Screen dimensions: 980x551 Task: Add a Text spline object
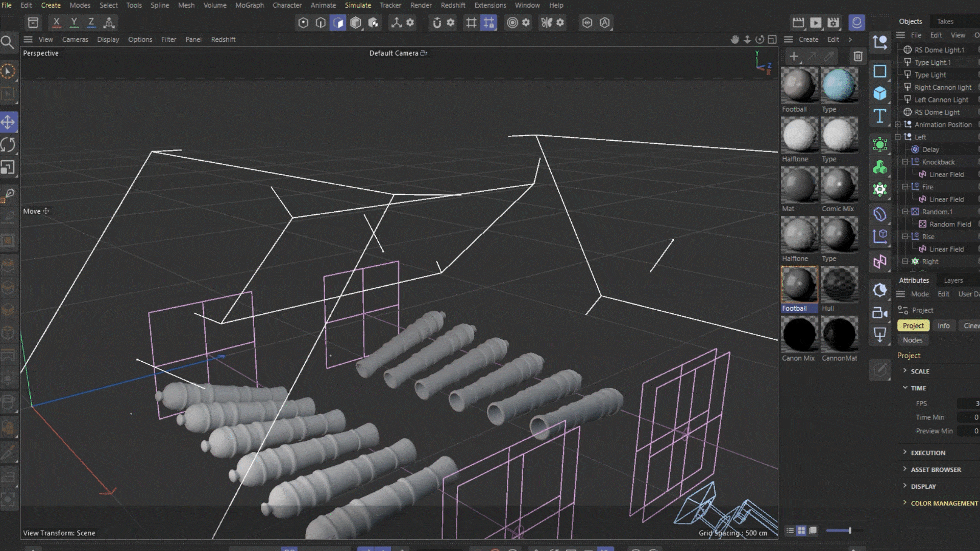point(880,116)
